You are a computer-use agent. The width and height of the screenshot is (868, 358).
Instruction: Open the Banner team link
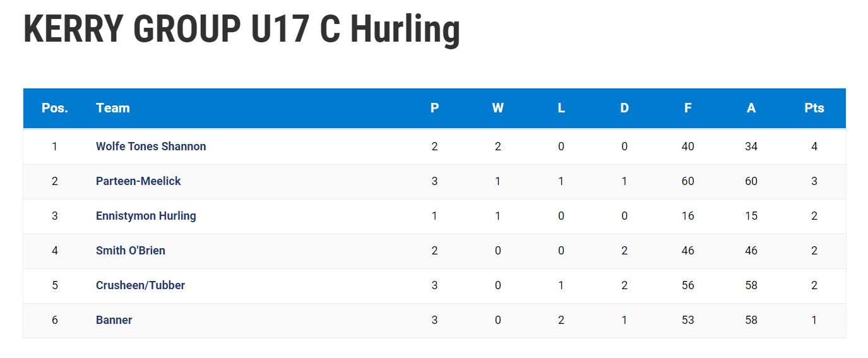(114, 320)
